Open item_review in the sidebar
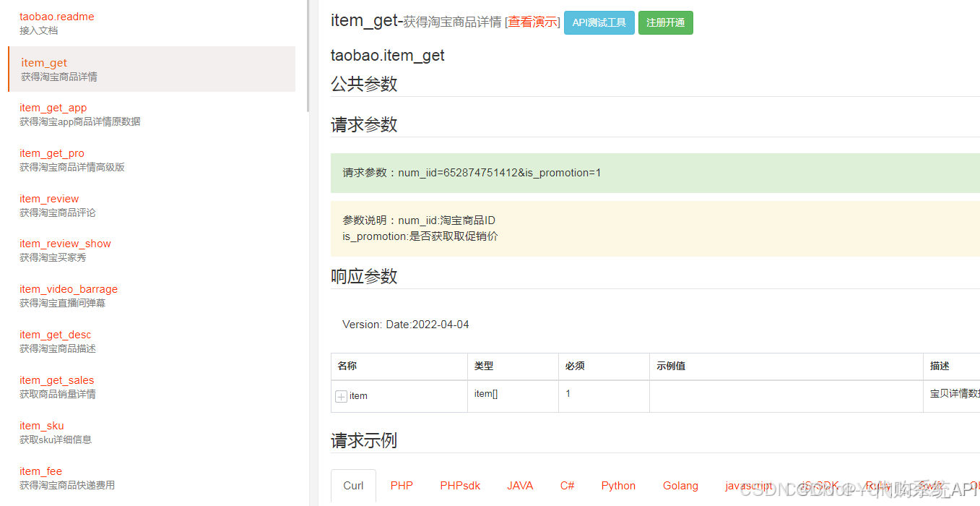This screenshot has width=980, height=506. point(49,199)
